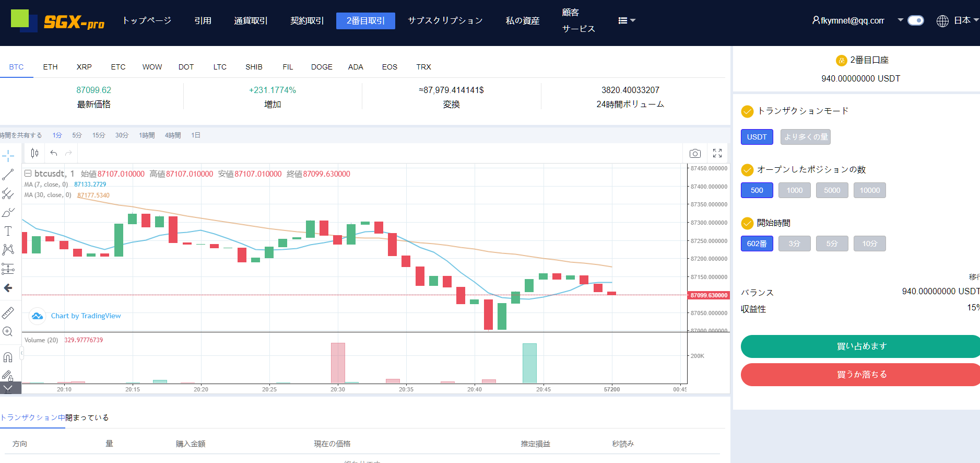Open the 引用 nav item
The image size is (980, 463).
coord(203,20)
